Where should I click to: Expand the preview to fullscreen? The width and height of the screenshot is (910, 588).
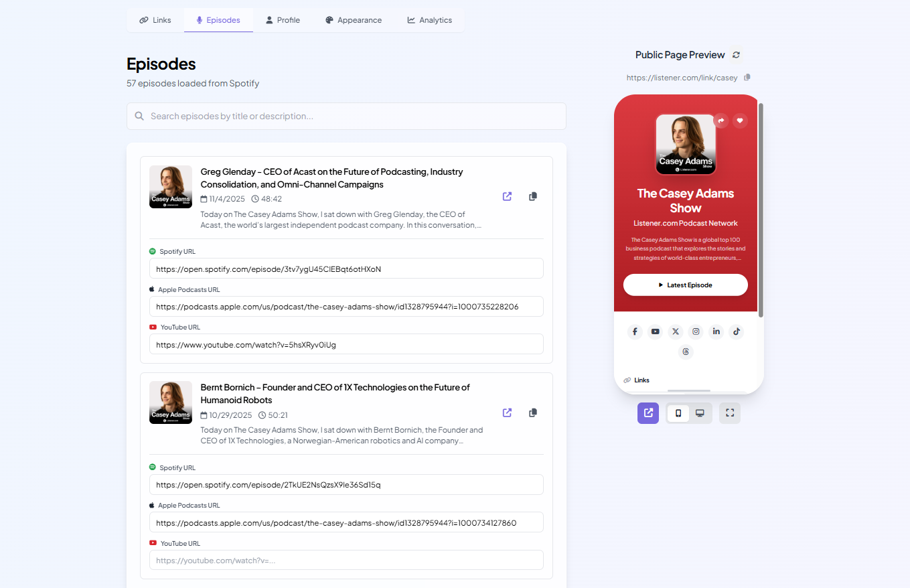pyautogui.click(x=730, y=413)
